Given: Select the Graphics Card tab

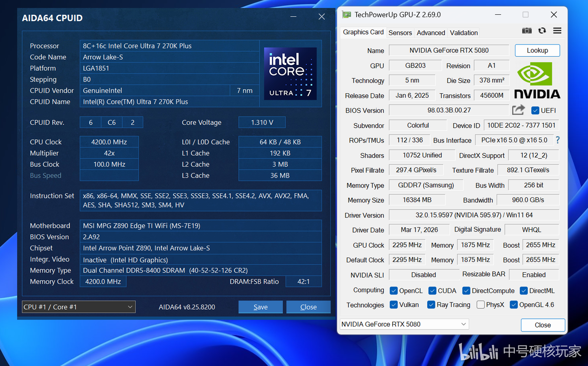Looking at the screenshot, I should pyautogui.click(x=363, y=32).
